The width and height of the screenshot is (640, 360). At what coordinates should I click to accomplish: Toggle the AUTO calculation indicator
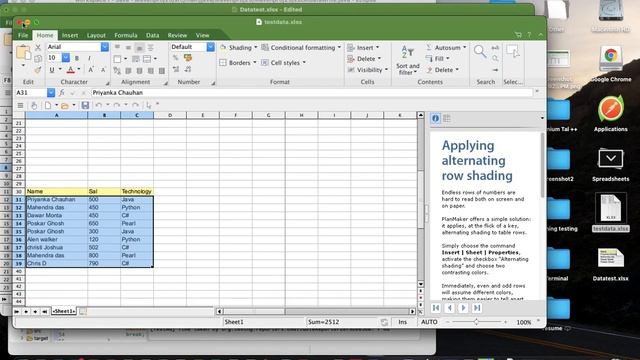(429, 322)
